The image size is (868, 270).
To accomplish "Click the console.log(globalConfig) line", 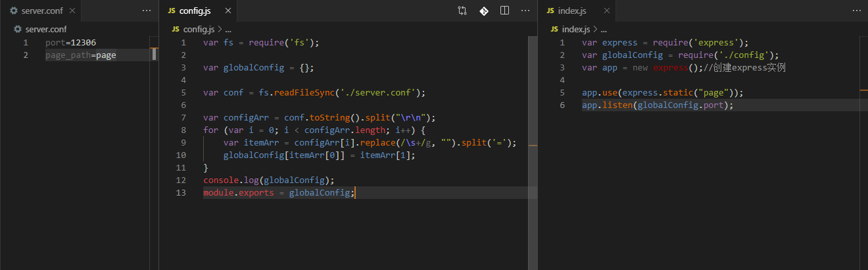I will [269, 180].
